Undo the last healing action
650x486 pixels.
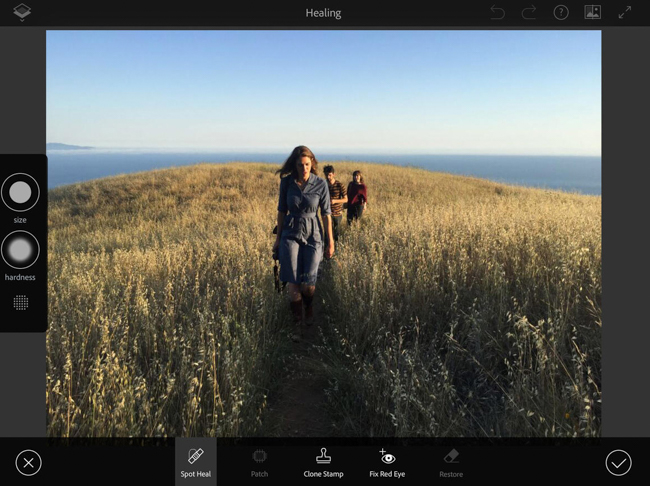(x=497, y=12)
